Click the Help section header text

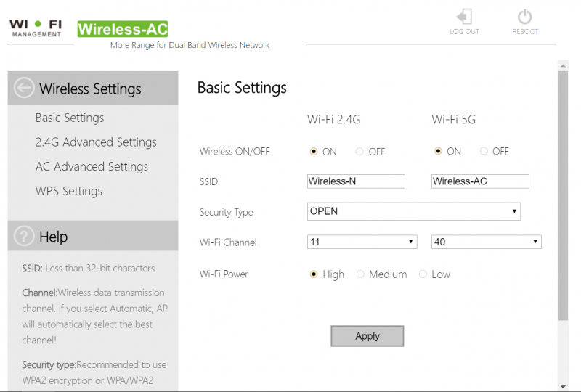pos(53,237)
